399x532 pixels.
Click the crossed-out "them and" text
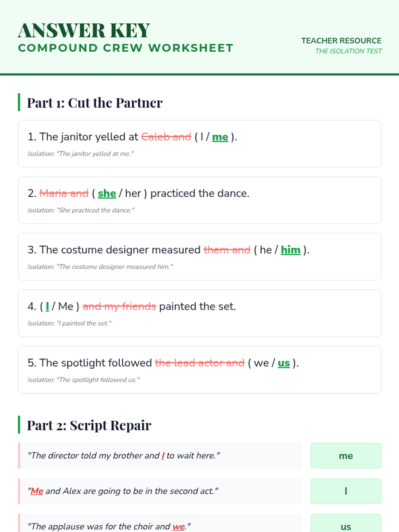click(227, 250)
